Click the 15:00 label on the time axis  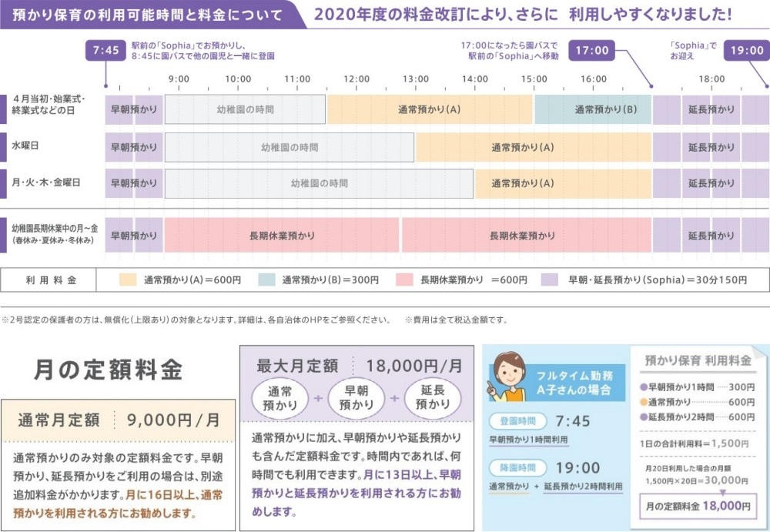[x=534, y=79]
